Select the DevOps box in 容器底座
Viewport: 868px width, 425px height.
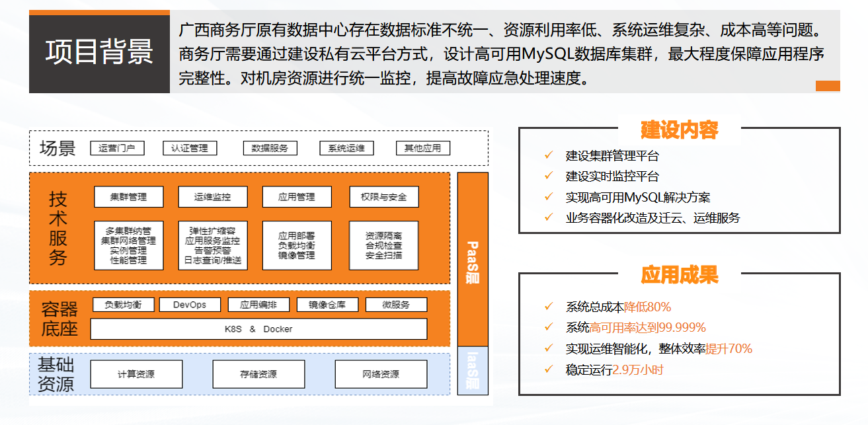[x=190, y=305]
